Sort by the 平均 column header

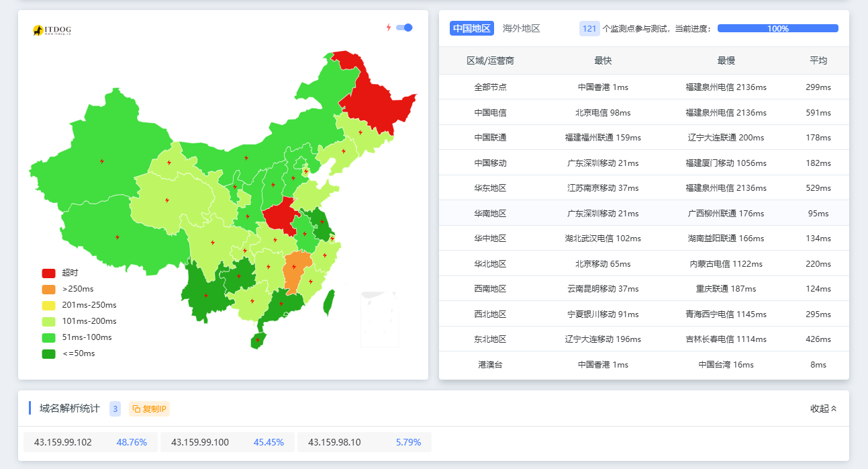(818, 60)
